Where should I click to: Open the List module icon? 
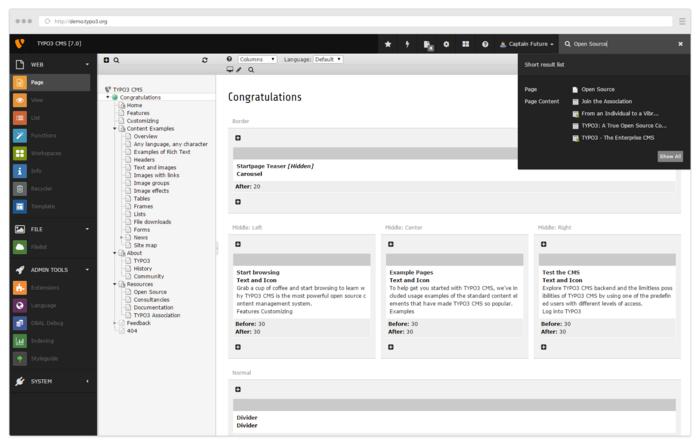tap(21, 118)
